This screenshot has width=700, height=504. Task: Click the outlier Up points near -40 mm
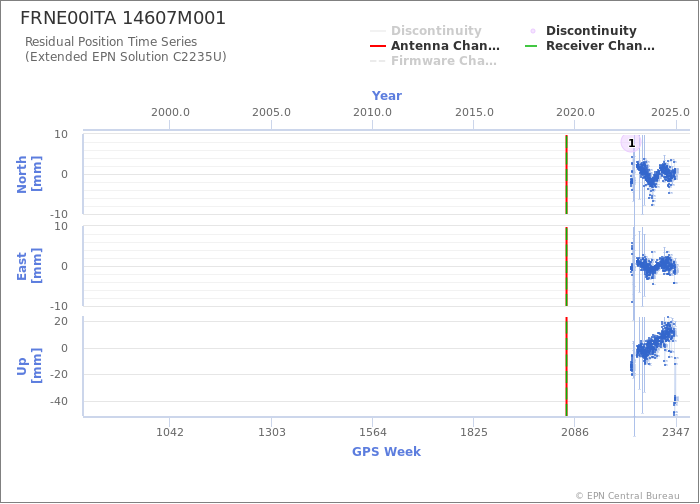click(x=675, y=404)
